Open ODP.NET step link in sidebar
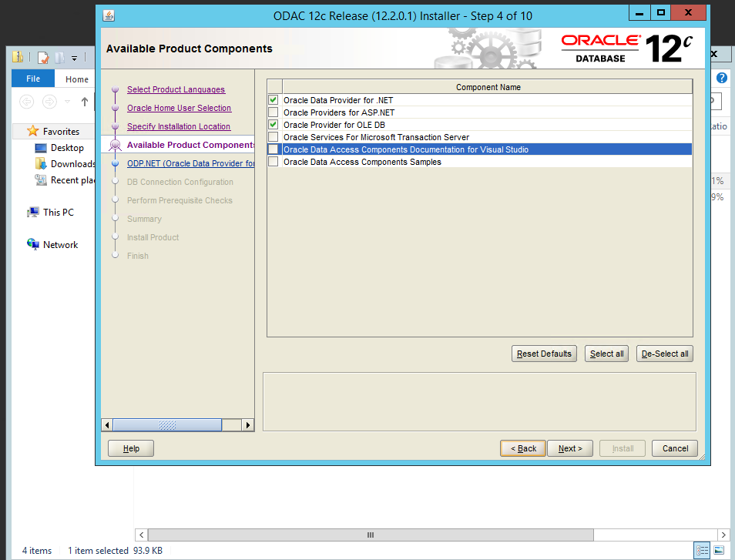The width and height of the screenshot is (735, 560). click(x=191, y=163)
